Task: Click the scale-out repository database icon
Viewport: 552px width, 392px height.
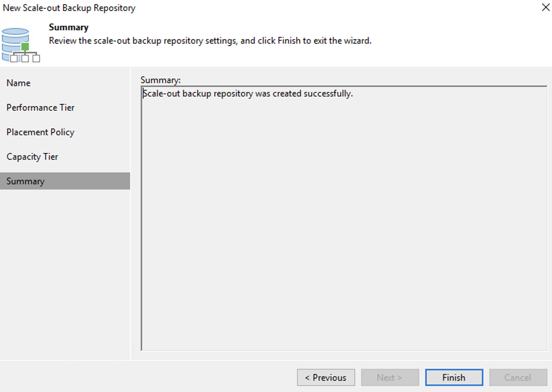Action: click(x=21, y=45)
